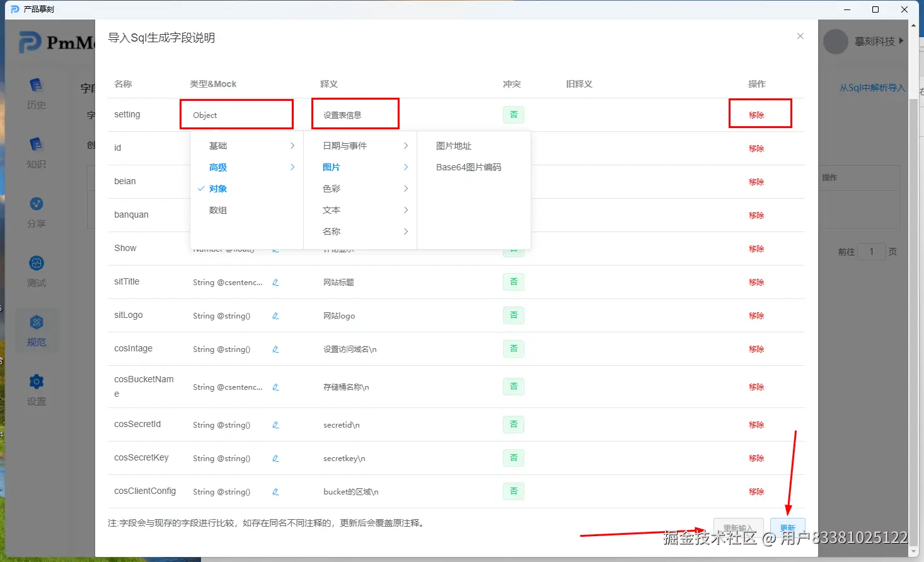Click conflict tag 否 in sitTitle row

pos(514,282)
